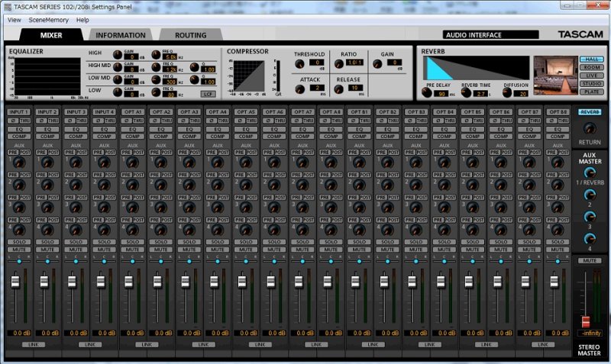
Task: Switch to the ROUTING tab
Action: (x=190, y=35)
